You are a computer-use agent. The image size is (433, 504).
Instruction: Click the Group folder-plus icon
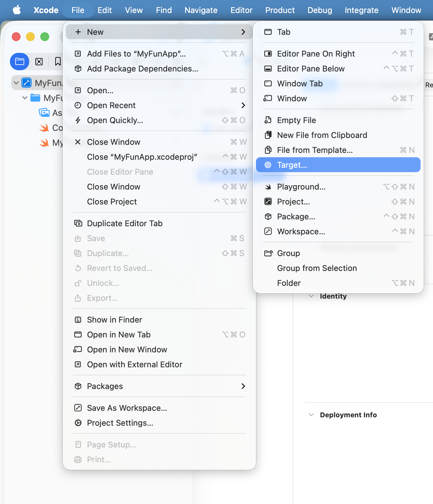click(268, 253)
